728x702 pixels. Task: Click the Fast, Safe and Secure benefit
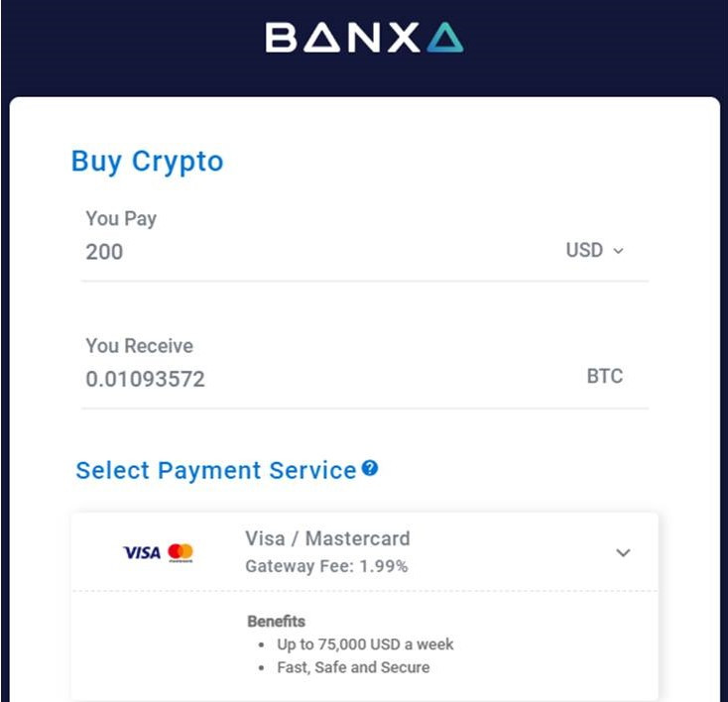[x=353, y=667]
